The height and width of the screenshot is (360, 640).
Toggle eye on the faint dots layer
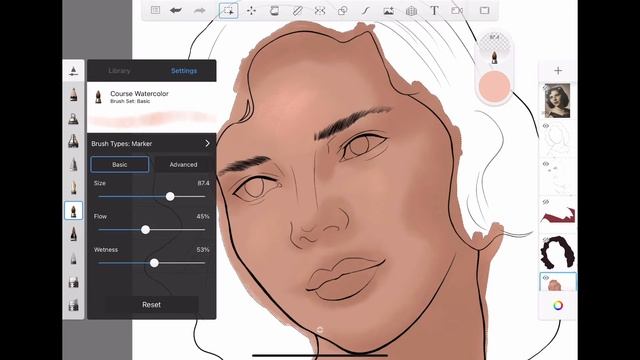tap(546, 164)
